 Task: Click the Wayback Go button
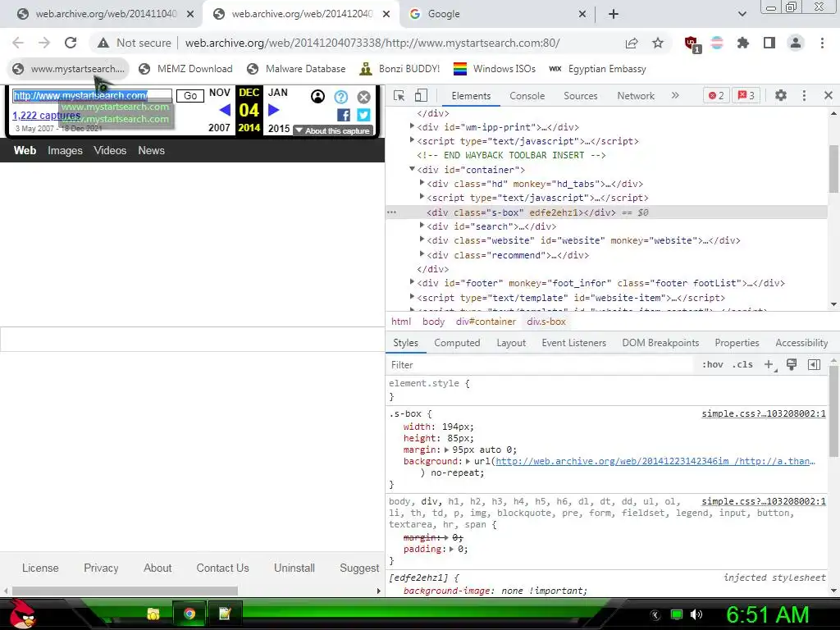(190, 96)
